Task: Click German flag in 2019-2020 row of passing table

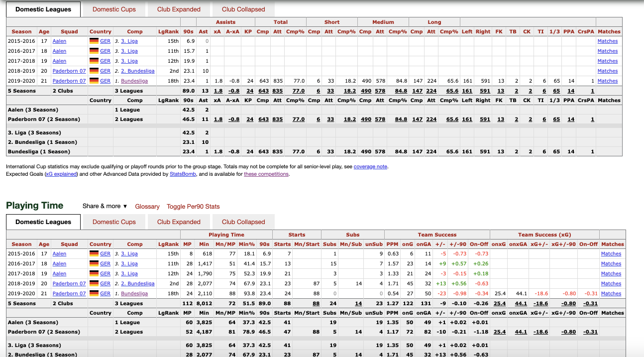Action: 94,81
